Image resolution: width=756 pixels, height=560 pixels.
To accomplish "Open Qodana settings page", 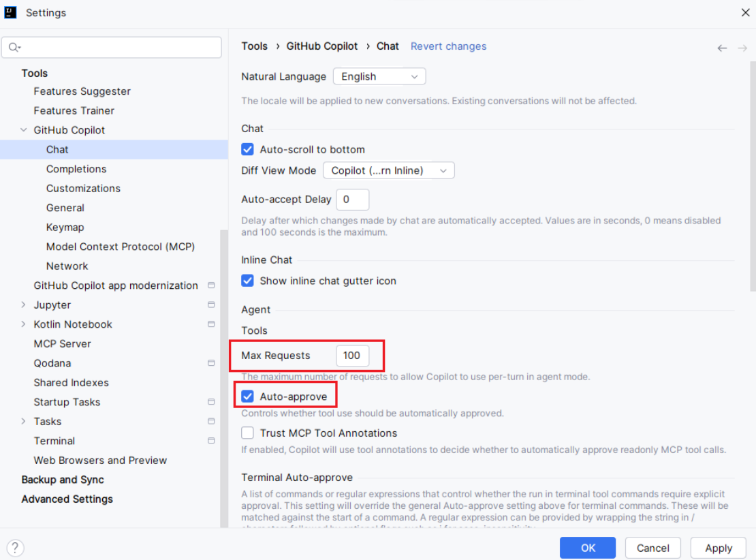I will coord(52,363).
